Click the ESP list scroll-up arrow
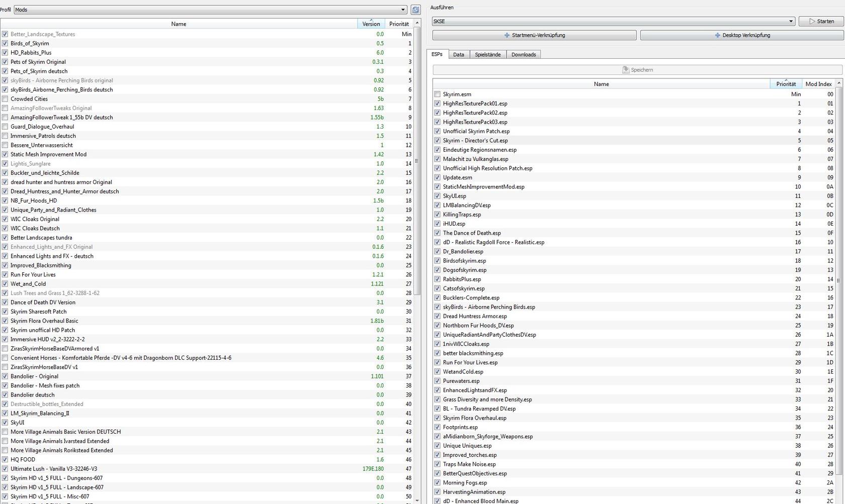This screenshot has height=504, width=845. pos(838,83)
